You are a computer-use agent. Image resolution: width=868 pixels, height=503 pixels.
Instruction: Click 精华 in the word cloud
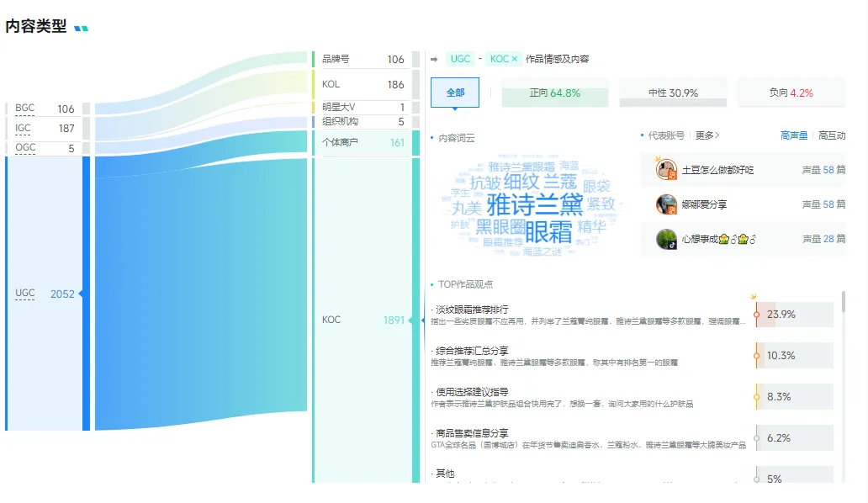click(x=592, y=226)
